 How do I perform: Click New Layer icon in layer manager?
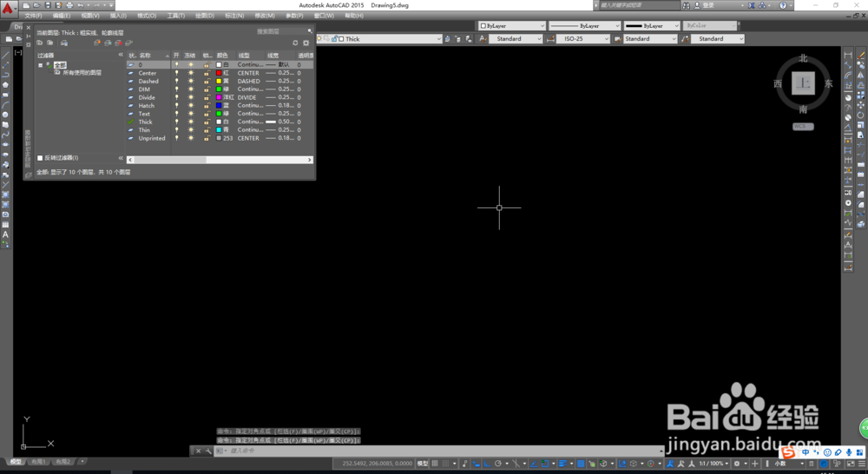click(x=97, y=43)
